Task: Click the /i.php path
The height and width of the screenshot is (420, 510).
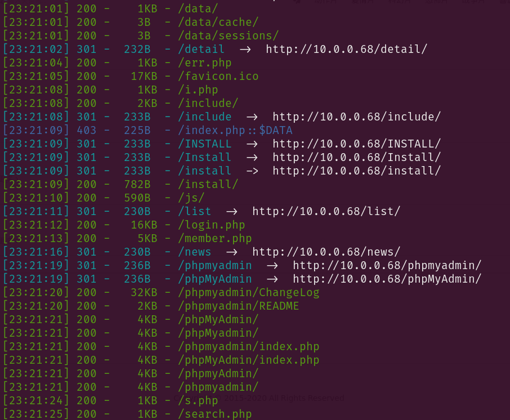Action: pyautogui.click(x=198, y=90)
